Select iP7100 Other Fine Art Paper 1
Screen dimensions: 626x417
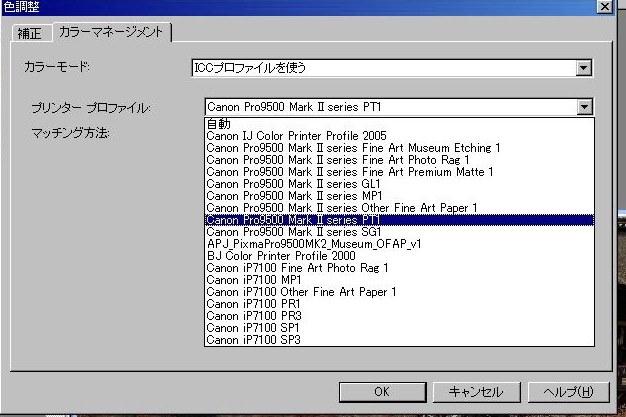click(399, 292)
